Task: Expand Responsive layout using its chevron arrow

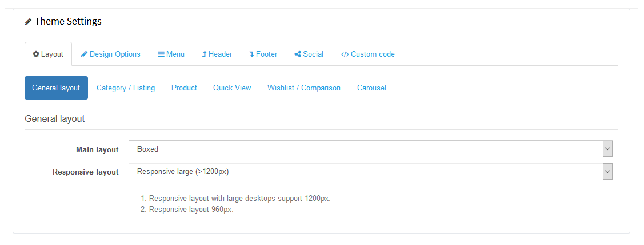Action: click(607, 172)
